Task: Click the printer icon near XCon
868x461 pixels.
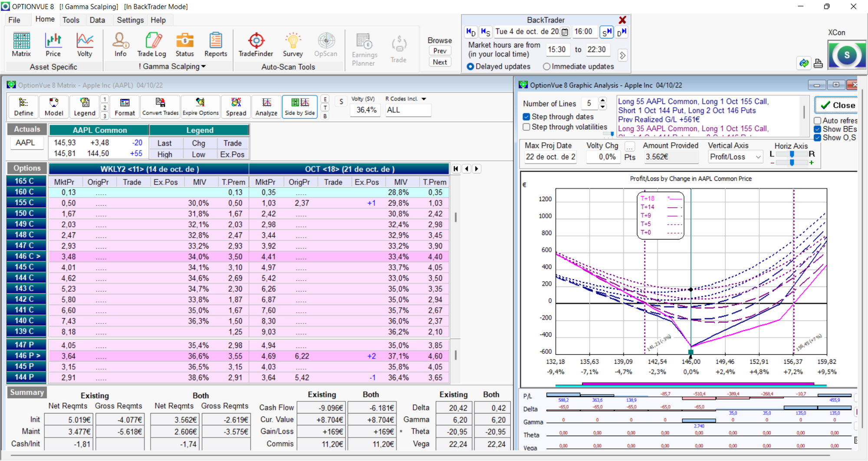Action: click(x=818, y=63)
